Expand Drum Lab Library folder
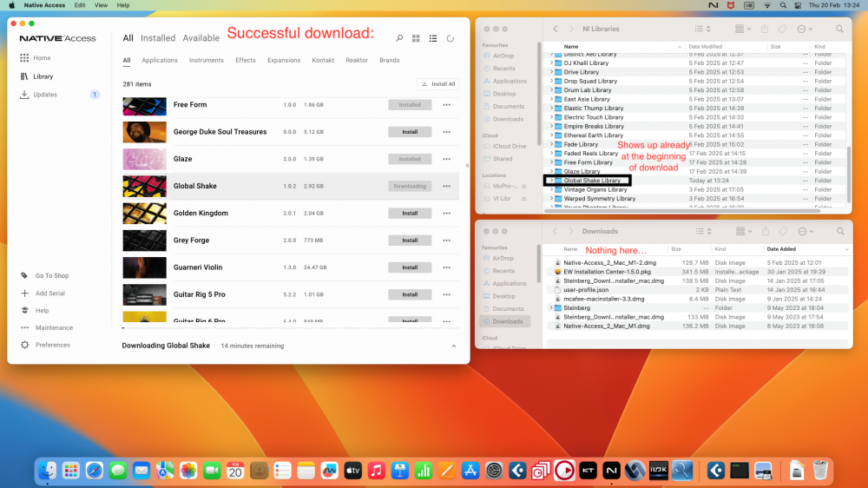The width and height of the screenshot is (868, 488). (551, 90)
